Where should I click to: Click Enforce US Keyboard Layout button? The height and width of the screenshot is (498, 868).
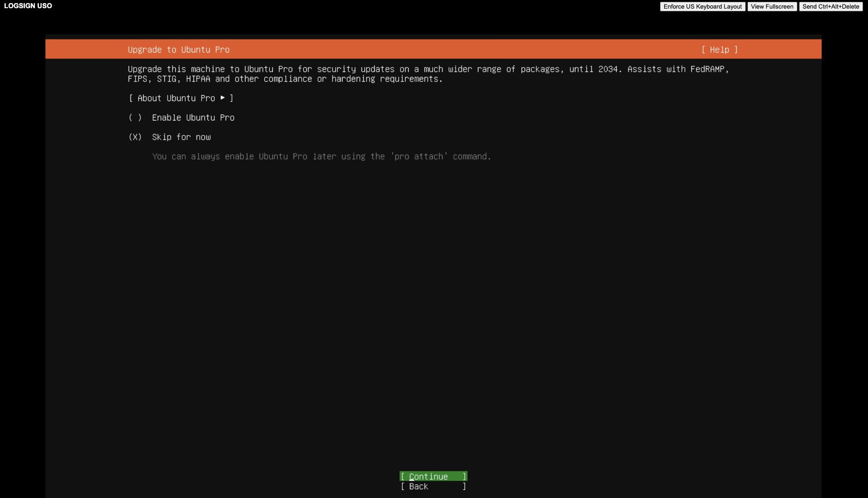[x=702, y=6]
